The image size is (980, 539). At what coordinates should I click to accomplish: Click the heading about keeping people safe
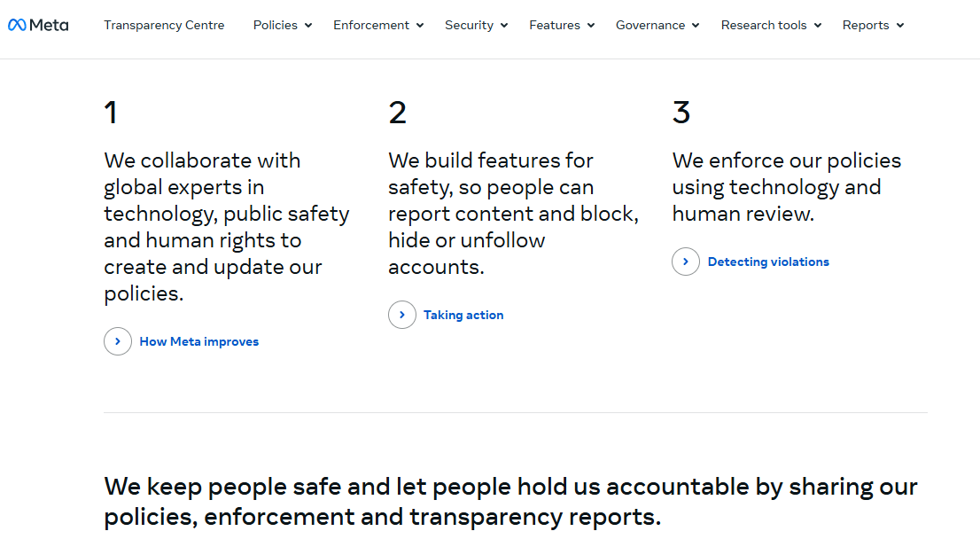point(510,501)
